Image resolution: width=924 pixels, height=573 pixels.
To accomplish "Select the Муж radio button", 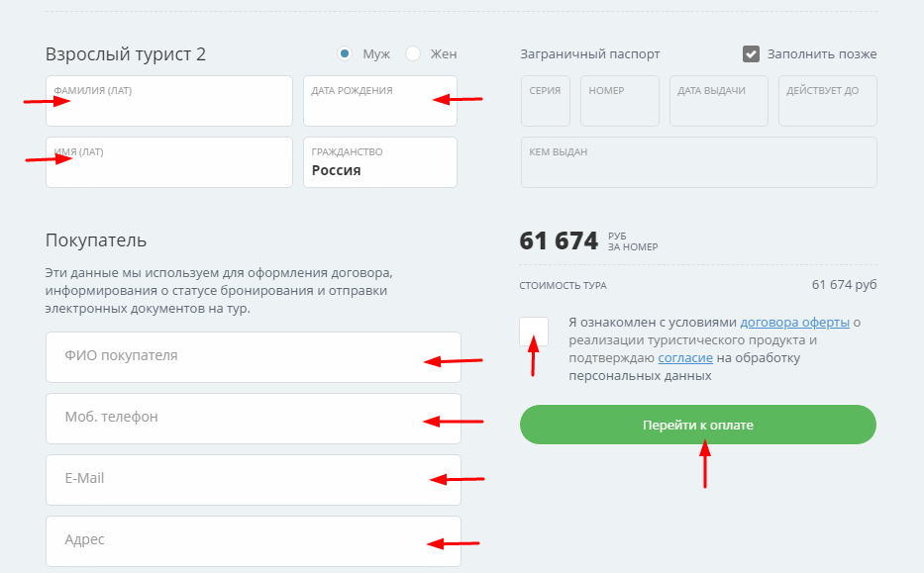I will tap(345, 53).
